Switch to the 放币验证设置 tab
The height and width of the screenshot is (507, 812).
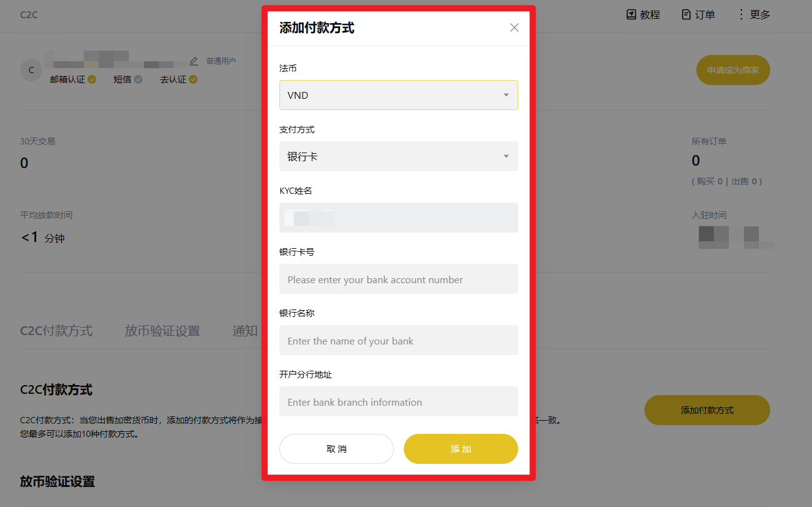point(163,331)
